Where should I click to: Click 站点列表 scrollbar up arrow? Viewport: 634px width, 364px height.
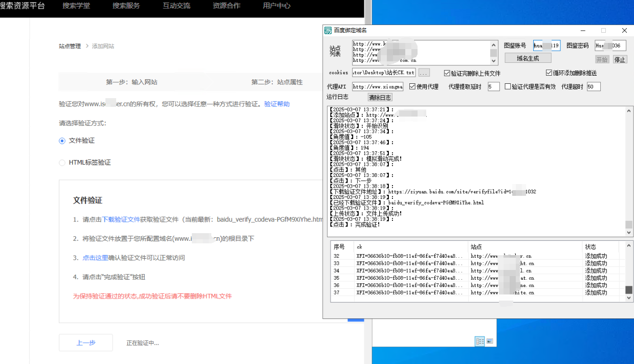point(494,44)
